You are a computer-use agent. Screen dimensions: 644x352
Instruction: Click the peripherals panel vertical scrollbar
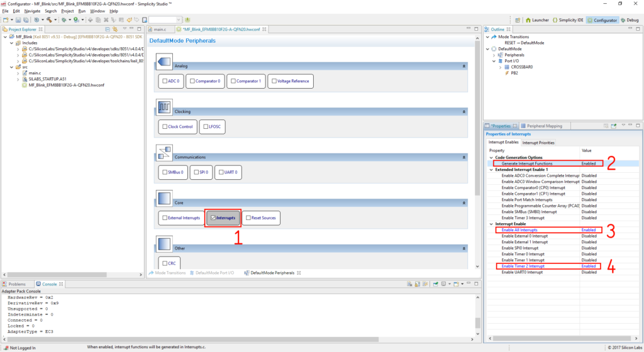(477, 126)
